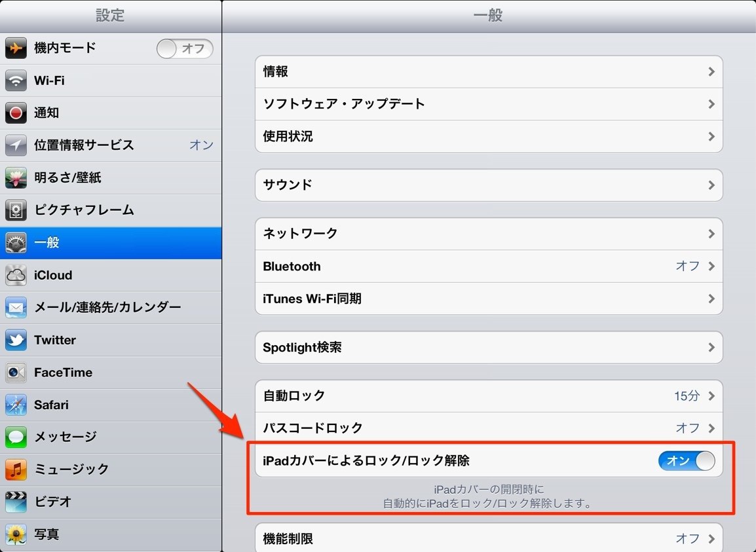Select the Twitter bird icon
The width and height of the screenshot is (756, 552).
pos(16,340)
